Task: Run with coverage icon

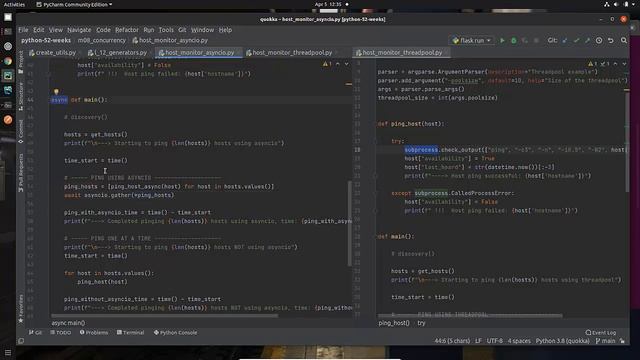Action: 525,40
